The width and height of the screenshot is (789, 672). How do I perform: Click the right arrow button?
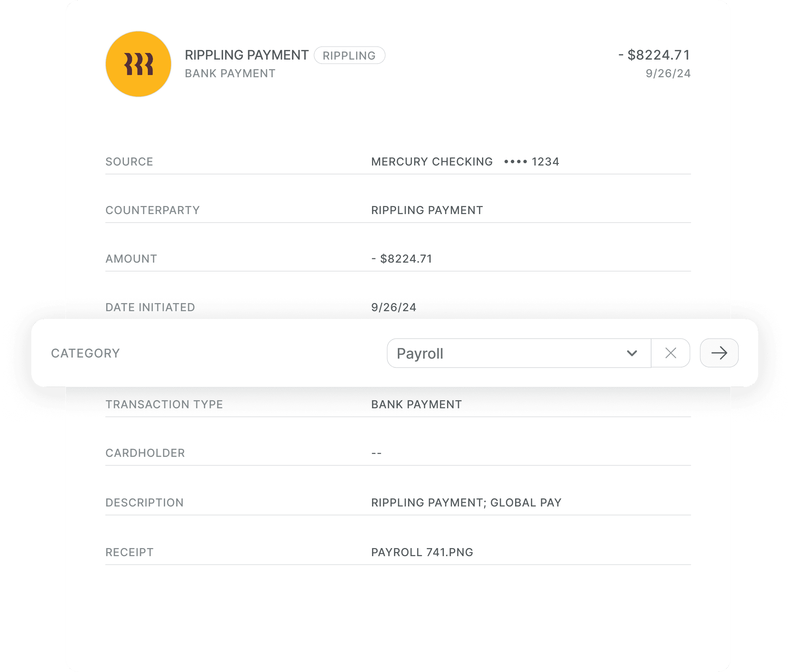[719, 353]
